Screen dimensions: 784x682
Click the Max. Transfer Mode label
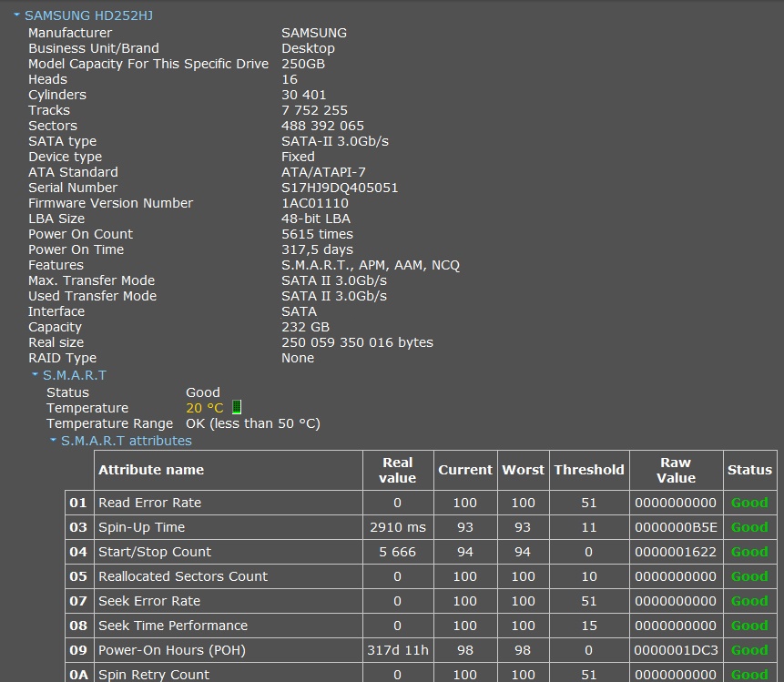click(x=91, y=280)
